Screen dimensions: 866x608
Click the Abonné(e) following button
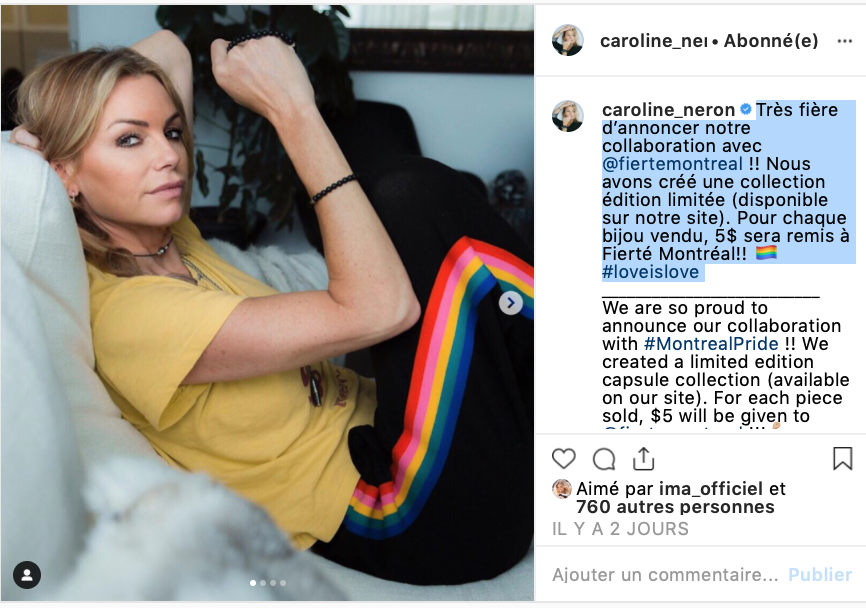tap(771, 41)
